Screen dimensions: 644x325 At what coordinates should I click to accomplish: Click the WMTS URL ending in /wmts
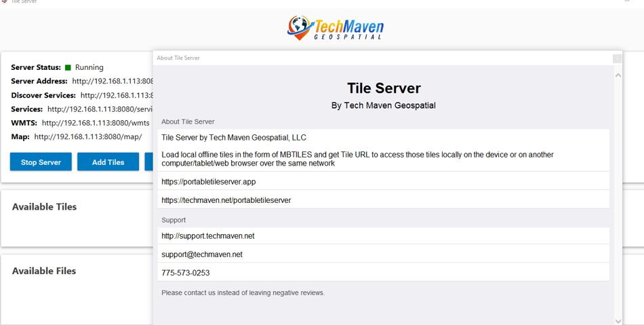tap(96, 123)
